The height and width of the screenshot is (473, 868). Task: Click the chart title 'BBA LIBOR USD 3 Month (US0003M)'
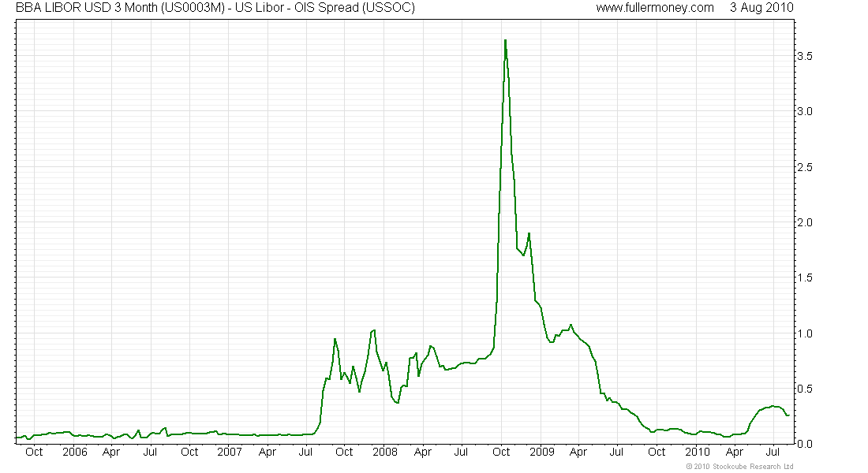tap(120, 8)
